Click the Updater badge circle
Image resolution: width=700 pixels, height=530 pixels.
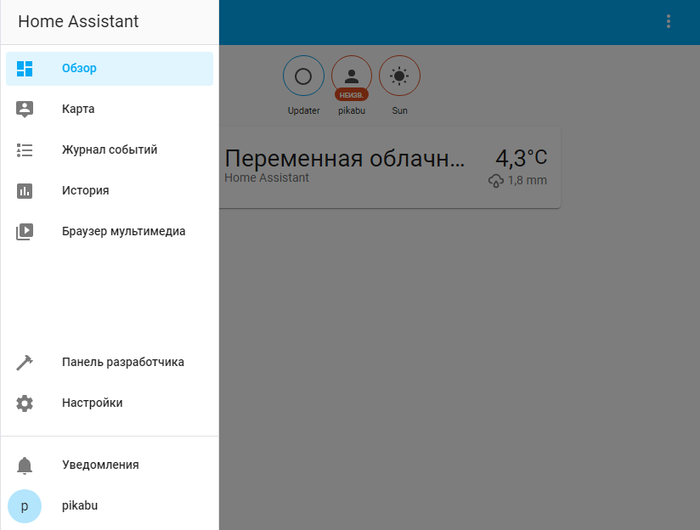point(304,76)
